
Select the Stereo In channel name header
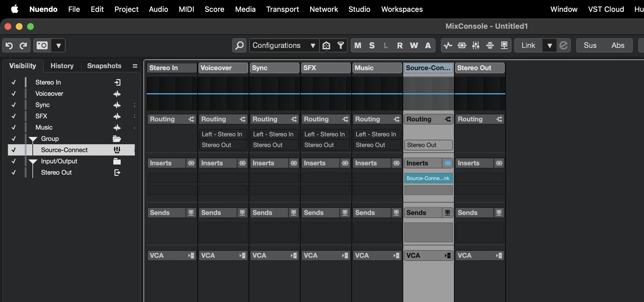[172, 68]
